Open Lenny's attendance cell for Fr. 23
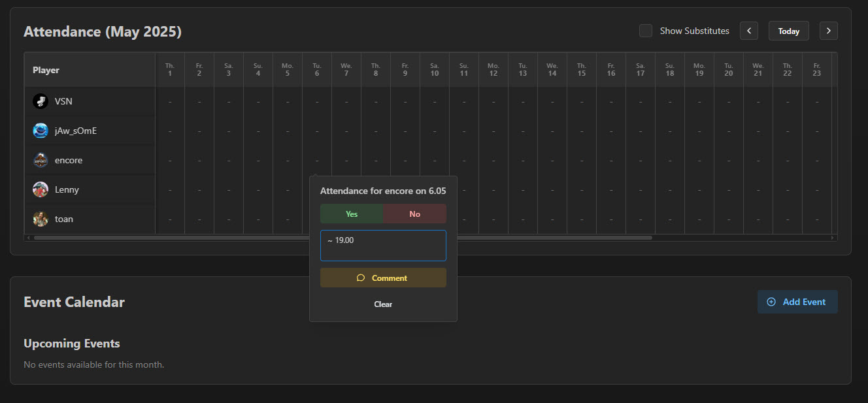Image resolution: width=868 pixels, height=403 pixels. [817, 189]
